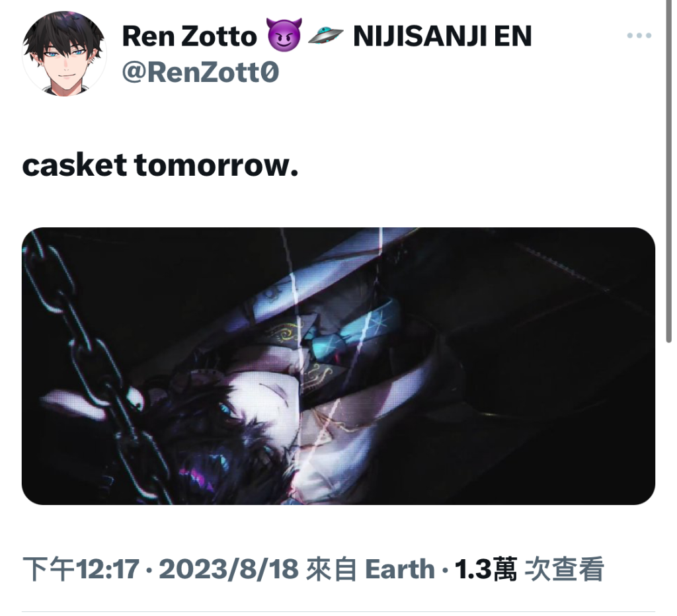Click the UFO emoji in display name
The height and width of the screenshot is (616, 677).
click(325, 36)
